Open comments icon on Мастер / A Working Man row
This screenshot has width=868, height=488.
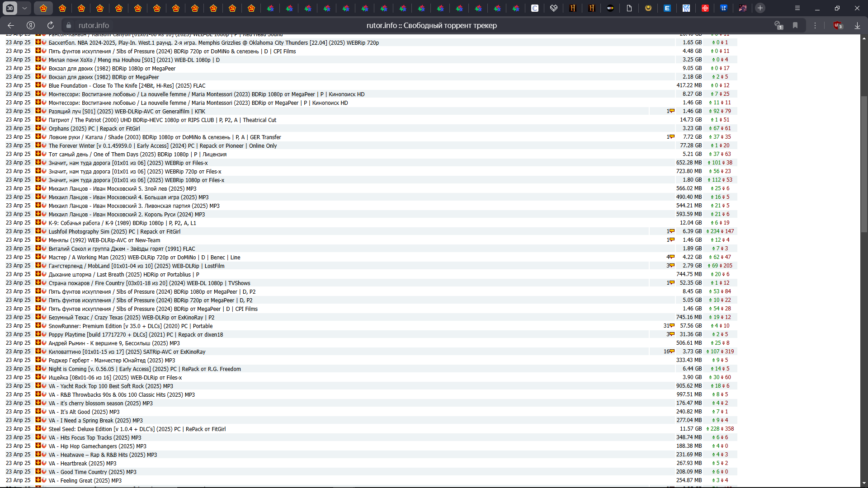[x=672, y=257]
